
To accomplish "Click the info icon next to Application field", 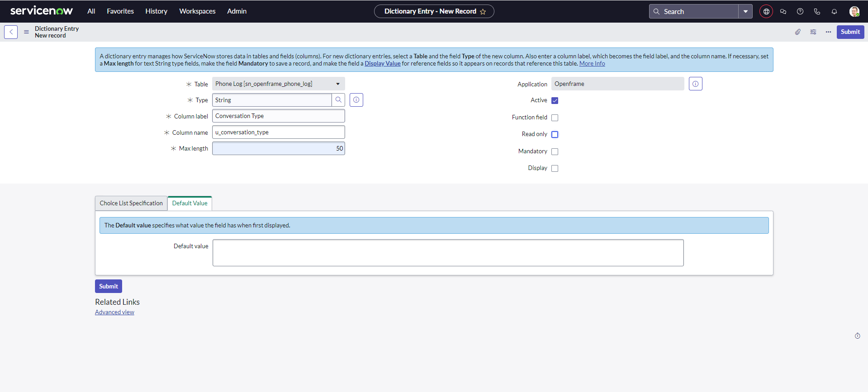I will pyautogui.click(x=695, y=84).
